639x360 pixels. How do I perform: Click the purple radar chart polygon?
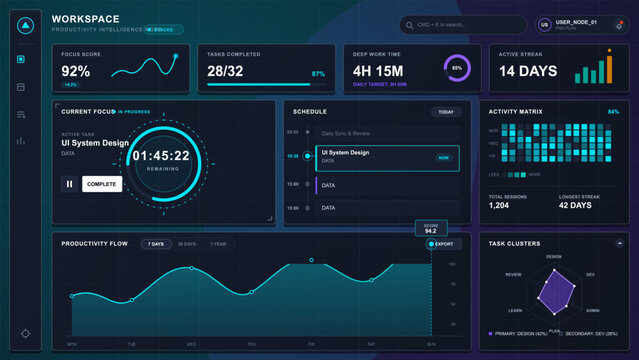coord(556,292)
